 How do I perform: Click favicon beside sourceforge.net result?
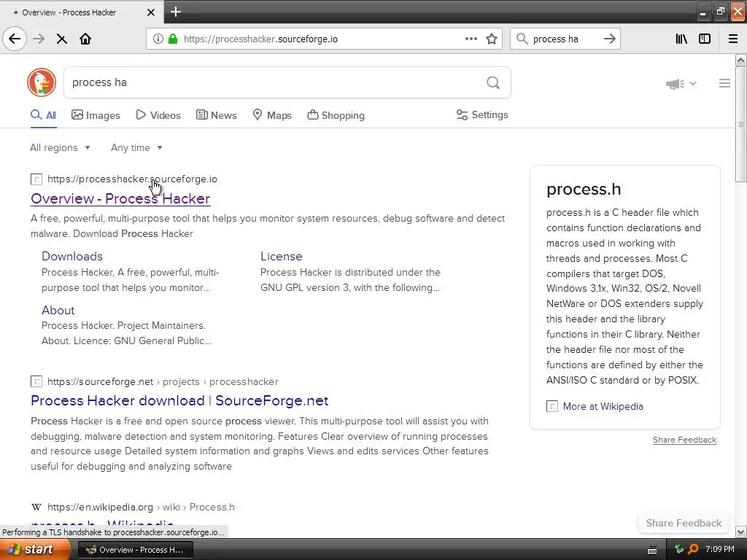pos(36,381)
